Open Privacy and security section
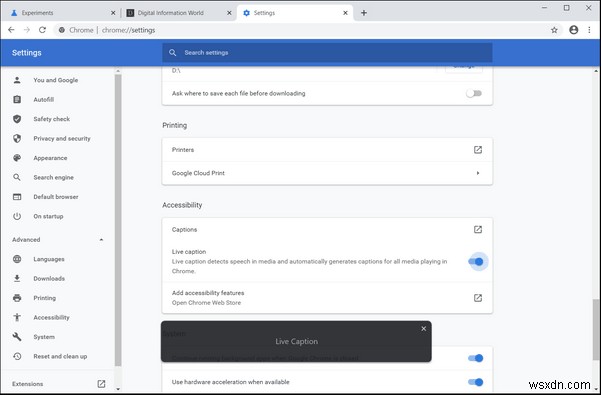 (x=62, y=138)
